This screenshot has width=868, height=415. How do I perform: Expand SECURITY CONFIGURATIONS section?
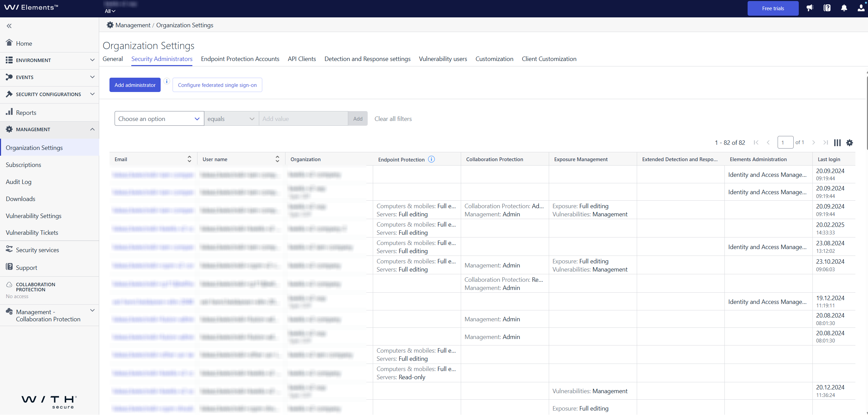pos(49,94)
